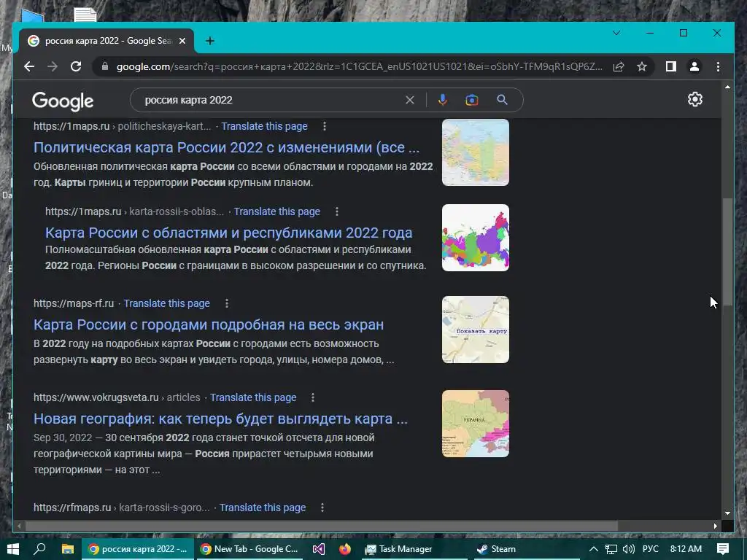
Task: Go back to the previous page in Chrome
Action: (x=29, y=66)
